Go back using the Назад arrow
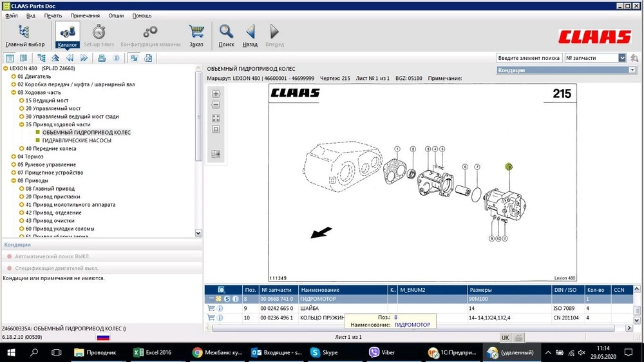Screen dimensions: 644x362 tap(250, 35)
